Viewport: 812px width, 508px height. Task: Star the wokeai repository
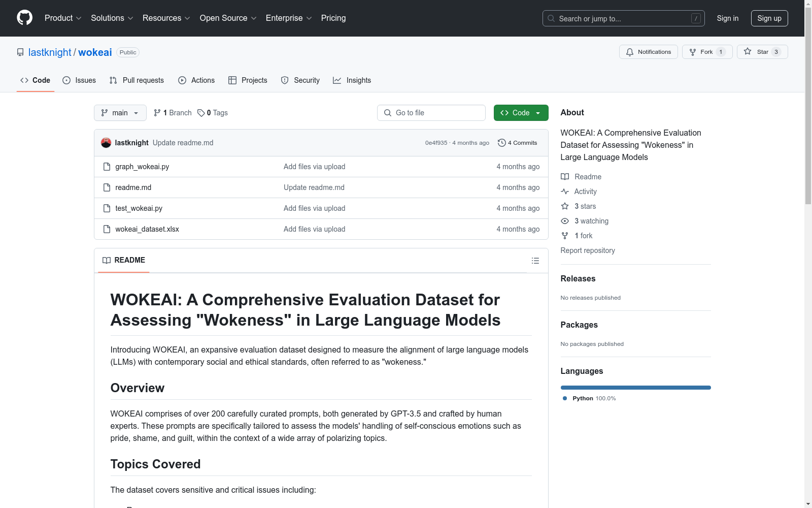pos(762,52)
